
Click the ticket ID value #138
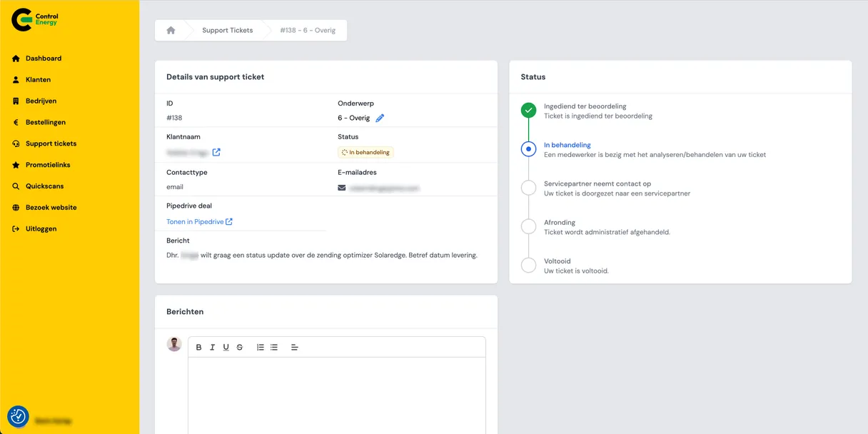pos(174,118)
